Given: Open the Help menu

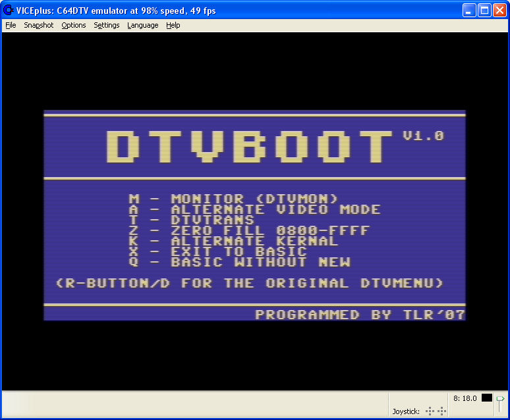Looking at the screenshot, I should 173,26.
